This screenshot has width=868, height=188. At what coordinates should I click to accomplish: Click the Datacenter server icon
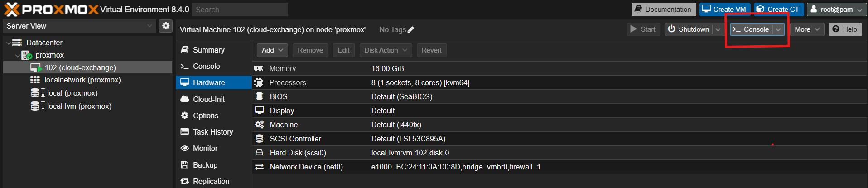[17, 43]
